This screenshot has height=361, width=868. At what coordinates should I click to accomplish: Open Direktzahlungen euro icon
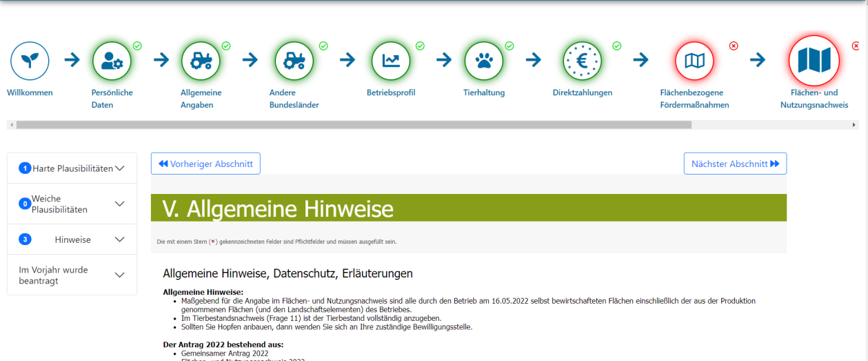tap(583, 61)
